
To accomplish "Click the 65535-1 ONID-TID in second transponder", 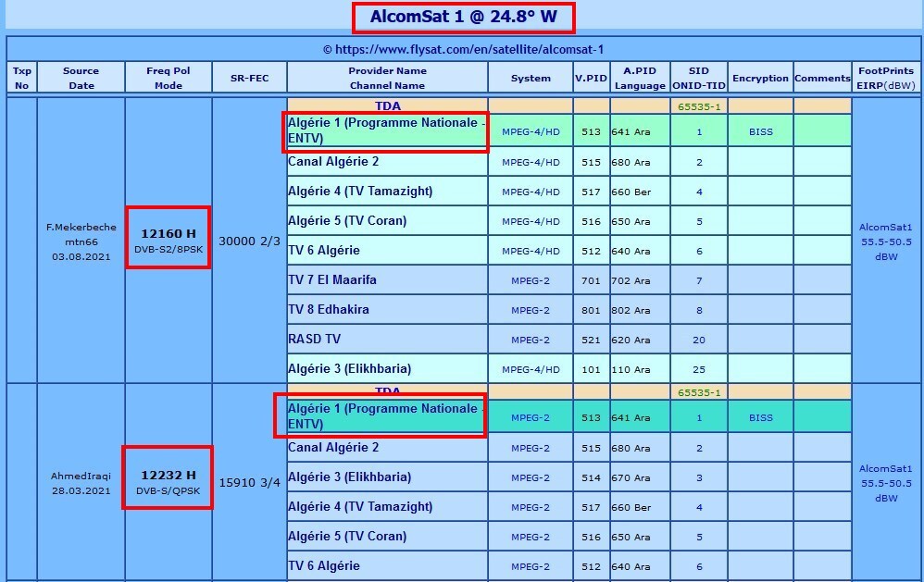I will pos(699,392).
